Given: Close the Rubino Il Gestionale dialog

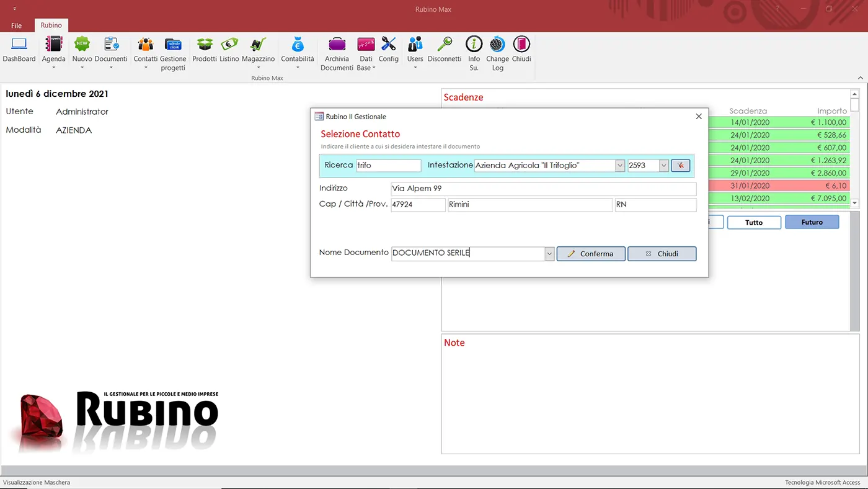Looking at the screenshot, I should coord(699,117).
